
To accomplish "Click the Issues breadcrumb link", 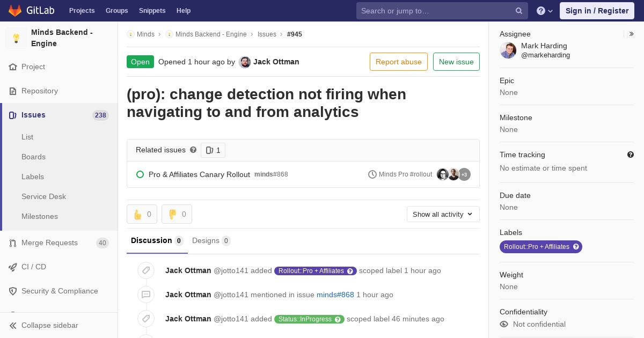I will [267, 34].
